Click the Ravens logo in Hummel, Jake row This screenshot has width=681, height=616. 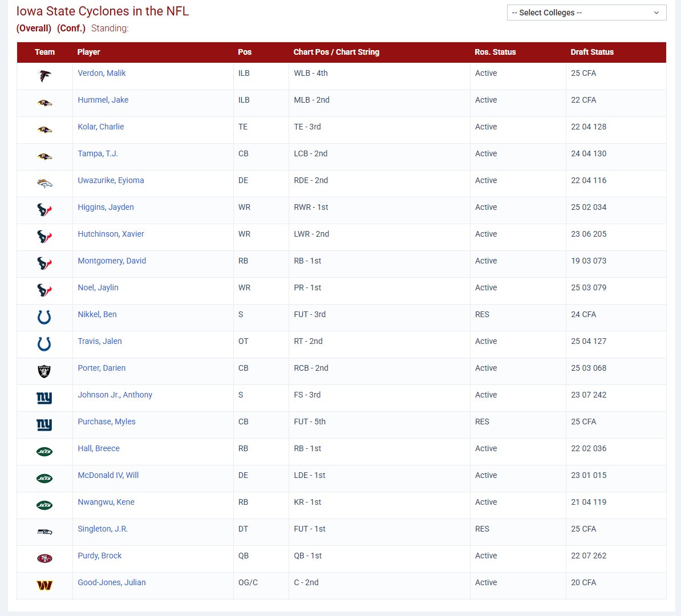(x=44, y=103)
